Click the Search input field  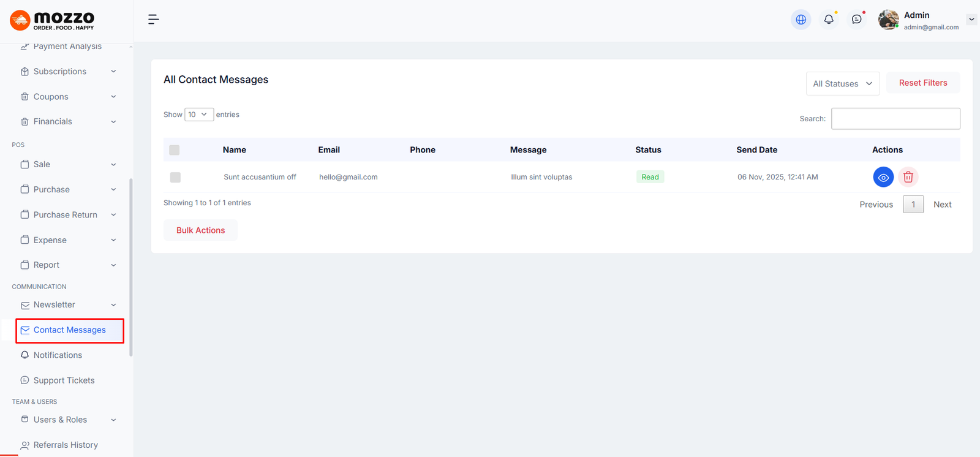coord(895,119)
